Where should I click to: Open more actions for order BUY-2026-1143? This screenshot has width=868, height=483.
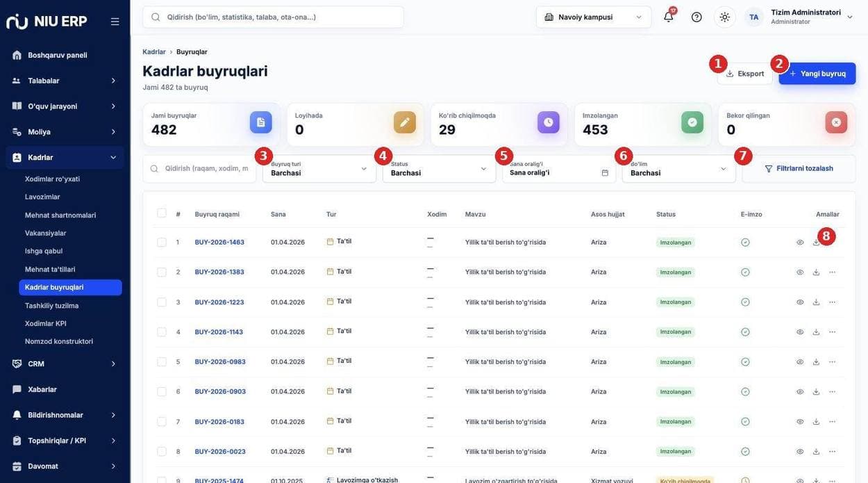click(833, 332)
